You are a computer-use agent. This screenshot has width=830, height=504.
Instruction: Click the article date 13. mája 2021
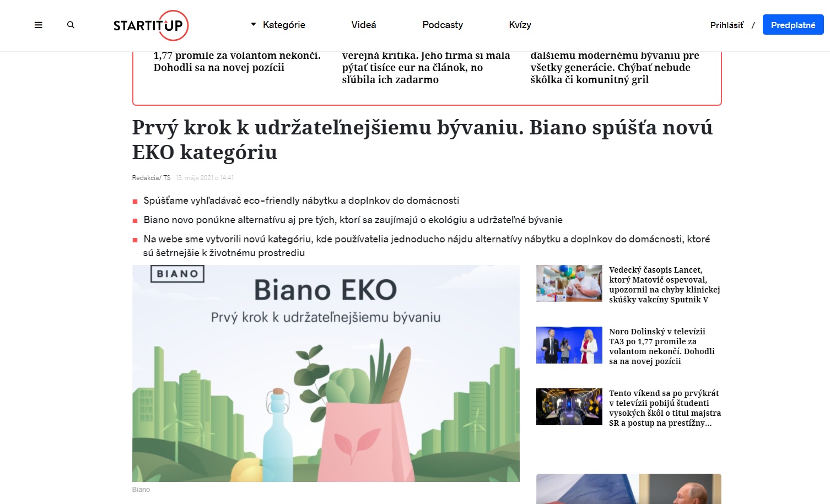[x=204, y=178]
